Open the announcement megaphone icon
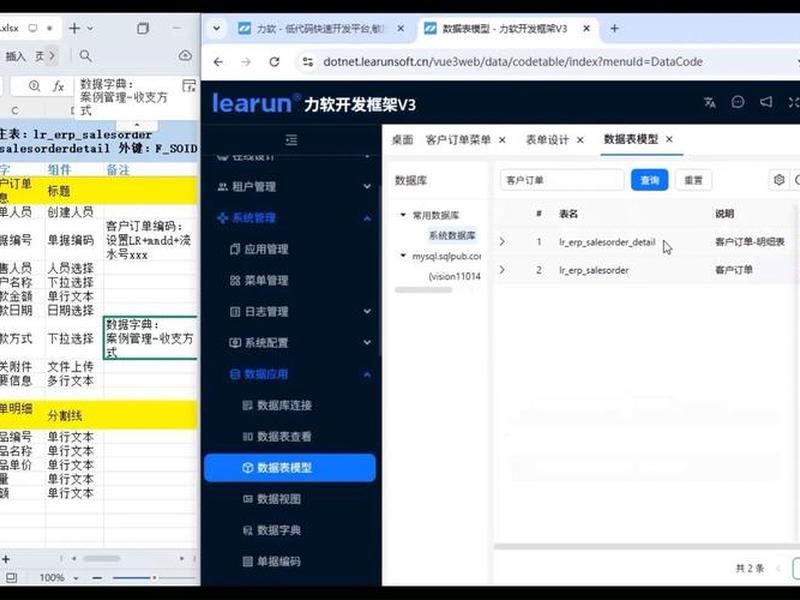The height and width of the screenshot is (600, 800). coord(766,102)
